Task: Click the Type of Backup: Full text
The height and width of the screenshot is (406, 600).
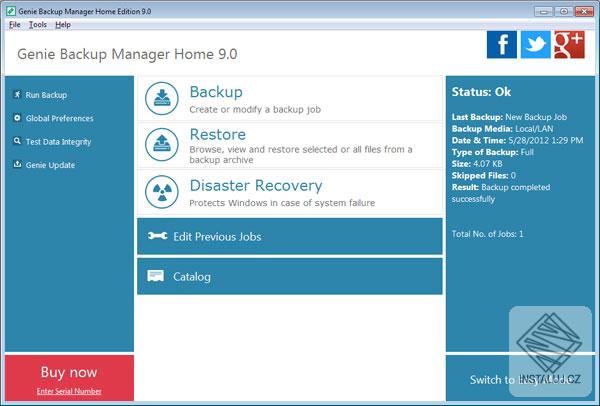Action: click(492, 152)
